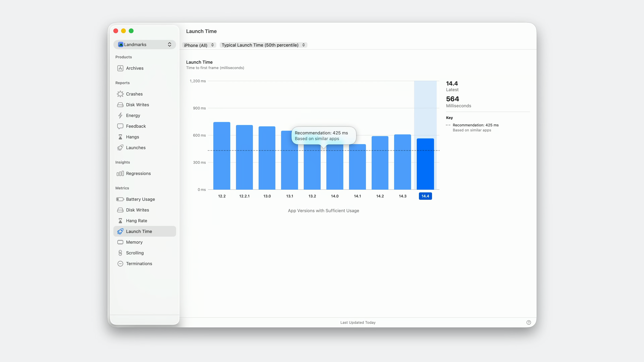Open the Regressions bar chart icon
The height and width of the screenshot is (362, 644).
click(x=120, y=173)
